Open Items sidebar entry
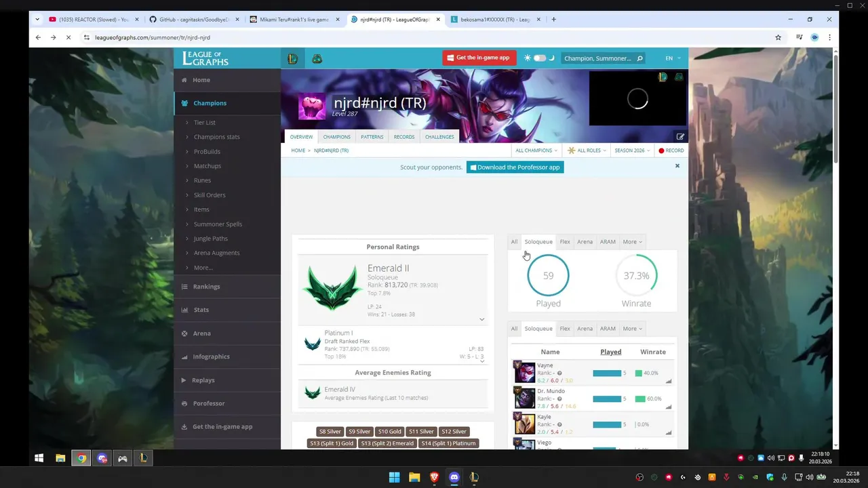Viewport: 868px width, 488px height. (201, 209)
